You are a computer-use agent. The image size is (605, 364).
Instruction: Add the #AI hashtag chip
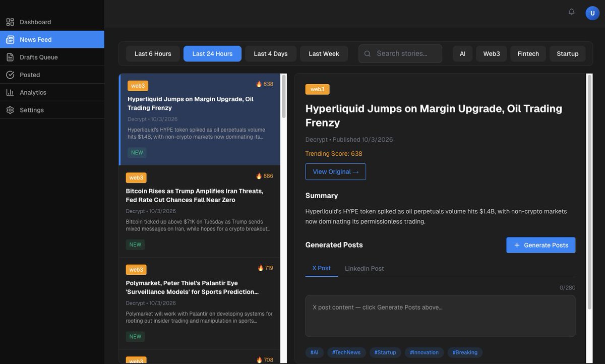pyautogui.click(x=315, y=352)
